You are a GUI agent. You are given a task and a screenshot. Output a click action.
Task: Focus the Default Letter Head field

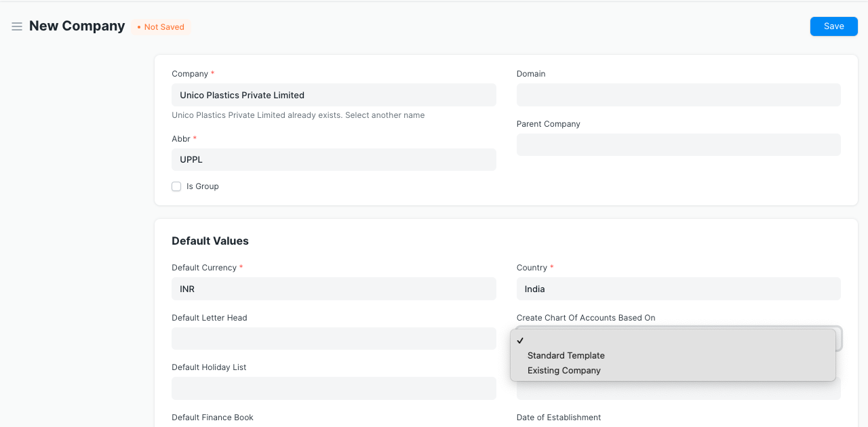[333, 338]
